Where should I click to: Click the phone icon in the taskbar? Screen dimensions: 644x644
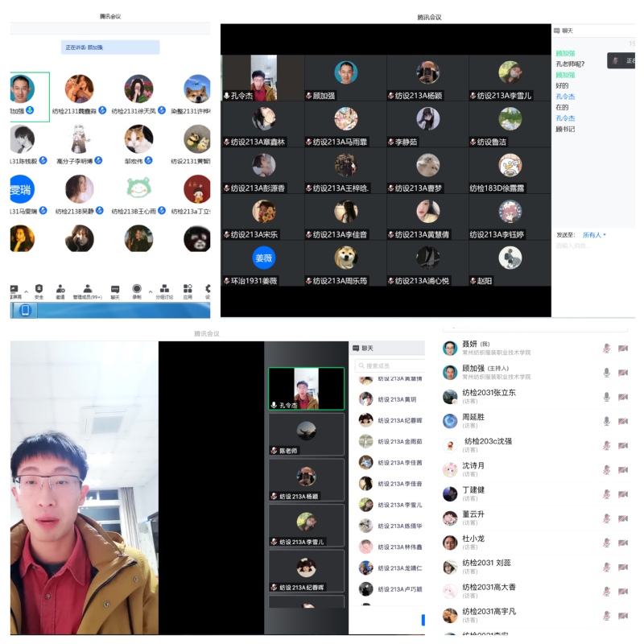(x=26, y=311)
